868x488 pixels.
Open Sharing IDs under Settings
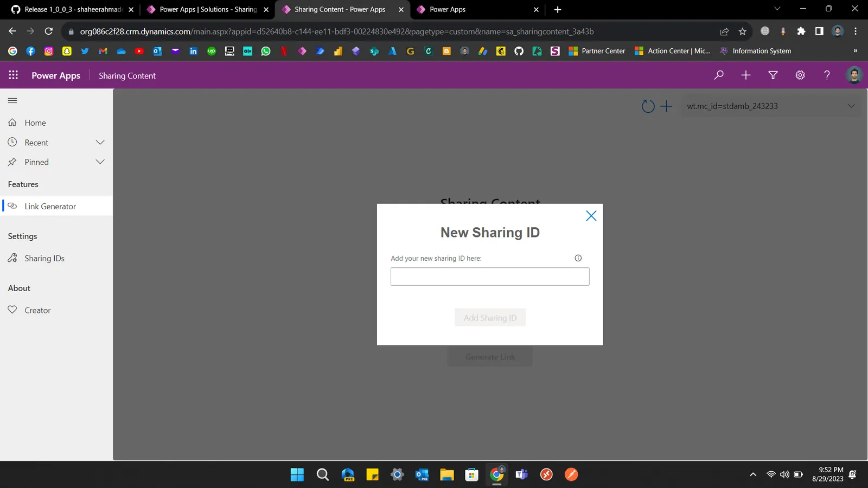[x=44, y=258]
